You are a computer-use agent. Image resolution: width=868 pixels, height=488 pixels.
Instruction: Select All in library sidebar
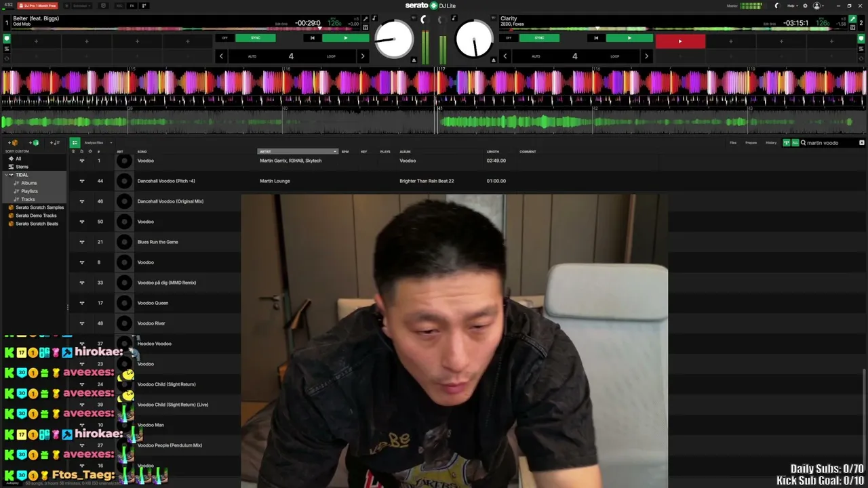(x=18, y=159)
